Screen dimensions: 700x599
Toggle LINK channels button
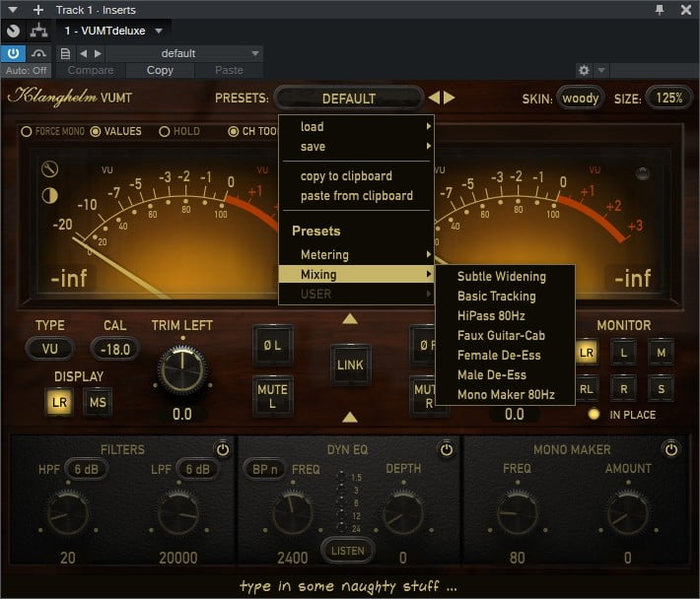[x=350, y=365]
